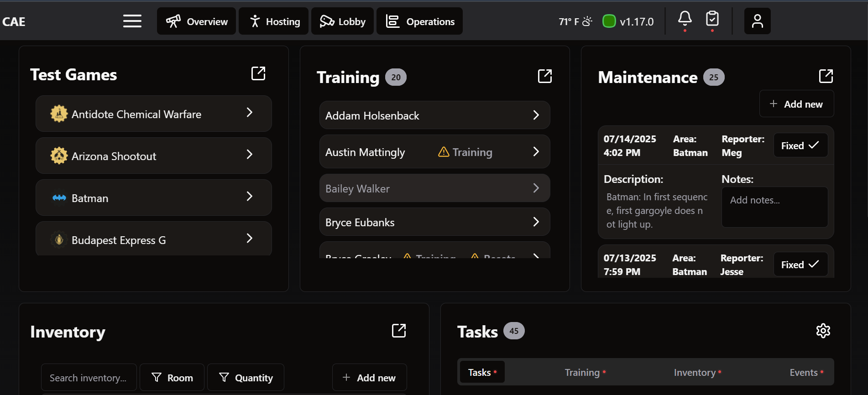This screenshot has height=395, width=868.
Task: Open Maintenance panel in full view
Action: (826, 76)
